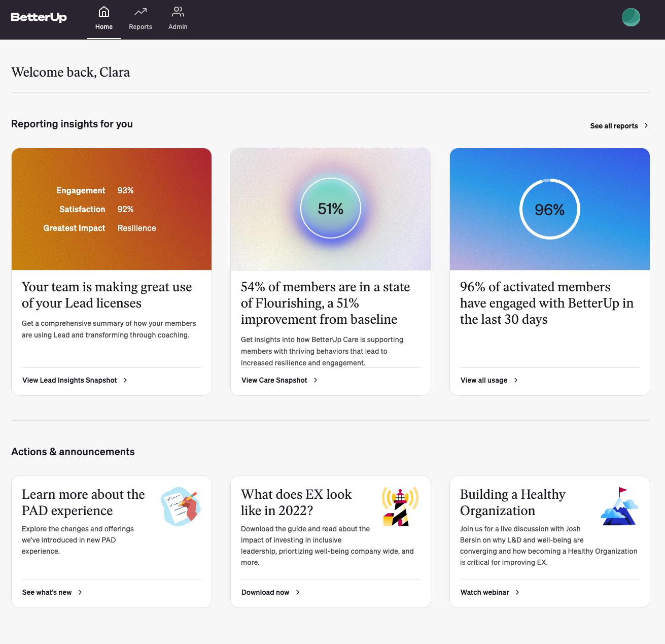
Task: Click Actions & announcements heading
Action: pyautogui.click(x=73, y=452)
